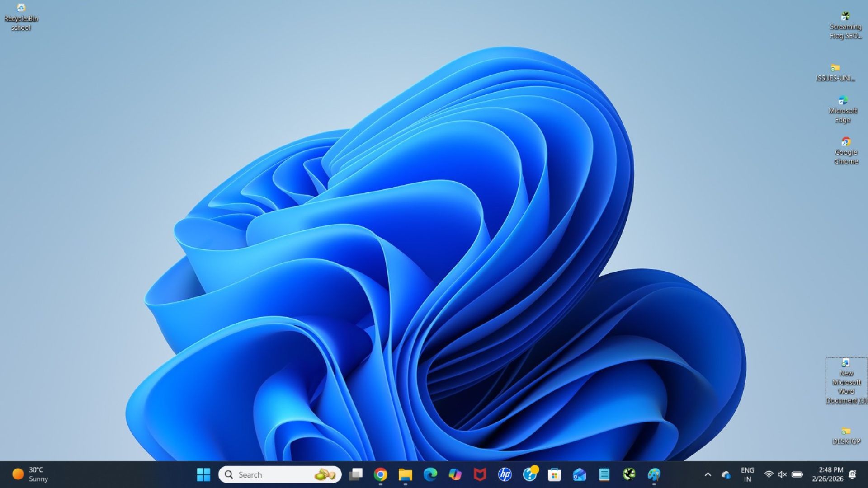Launch Google Chrome from the taskbar
868x488 pixels.
[380, 474]
